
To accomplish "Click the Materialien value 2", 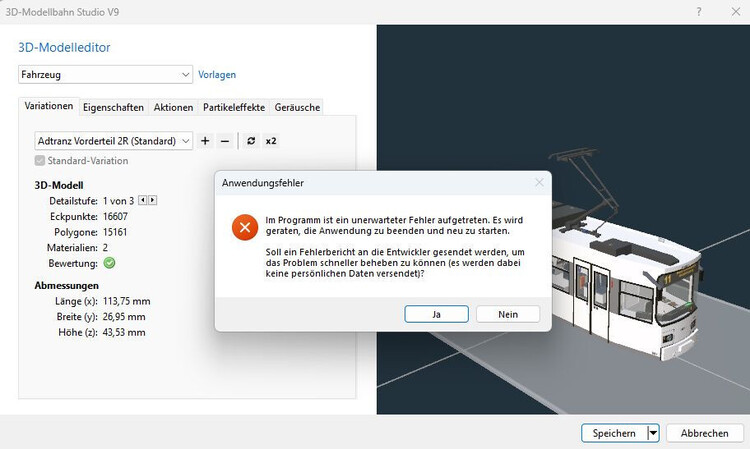I will [x=105, y=248].
